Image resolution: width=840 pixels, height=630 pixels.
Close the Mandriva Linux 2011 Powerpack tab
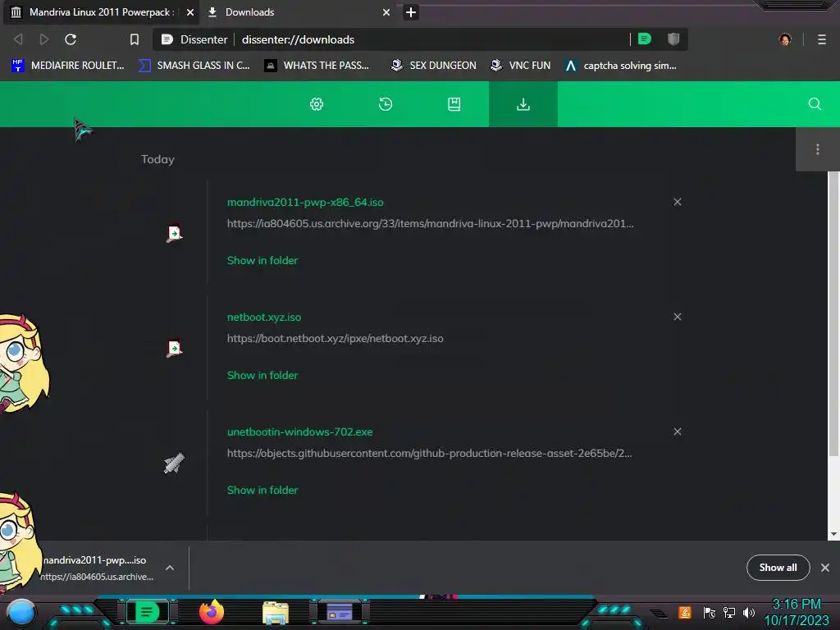pos(189,11)
